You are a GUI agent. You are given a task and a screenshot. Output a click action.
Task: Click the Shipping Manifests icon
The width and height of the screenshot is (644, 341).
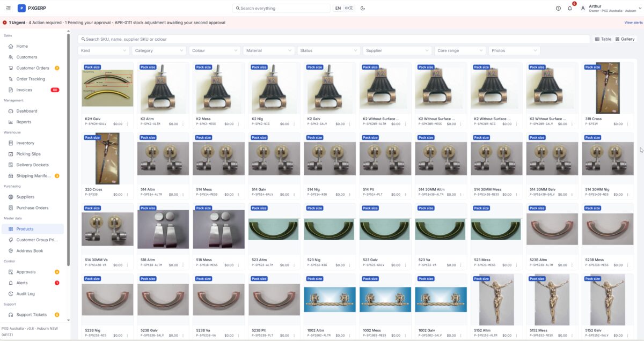(11, 176)
